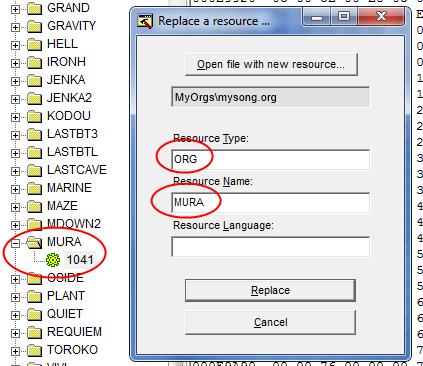Select the REQUIEM tree label
The width and height of the screenshot is (423, 366).
74,332
